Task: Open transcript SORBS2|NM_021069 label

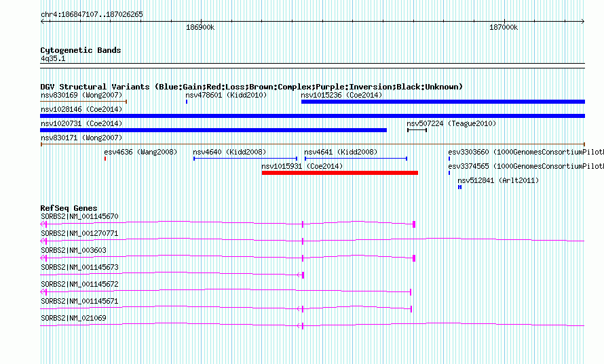Action: tap(73, 318)
